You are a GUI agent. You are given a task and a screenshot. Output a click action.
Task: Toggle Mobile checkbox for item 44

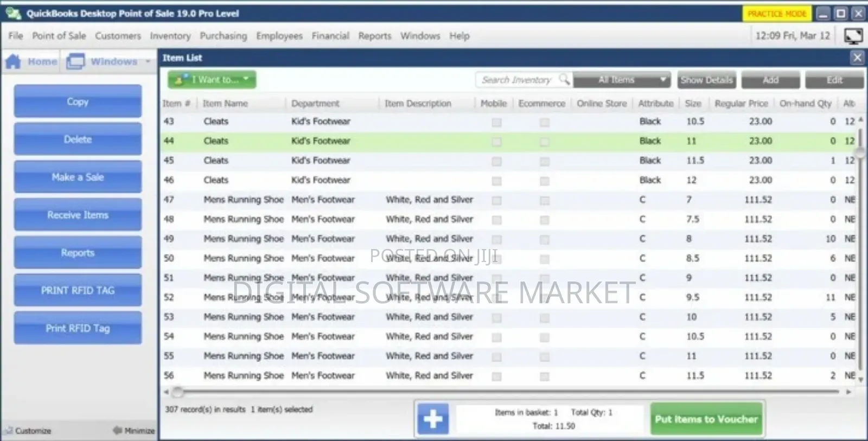coord(496,142)
